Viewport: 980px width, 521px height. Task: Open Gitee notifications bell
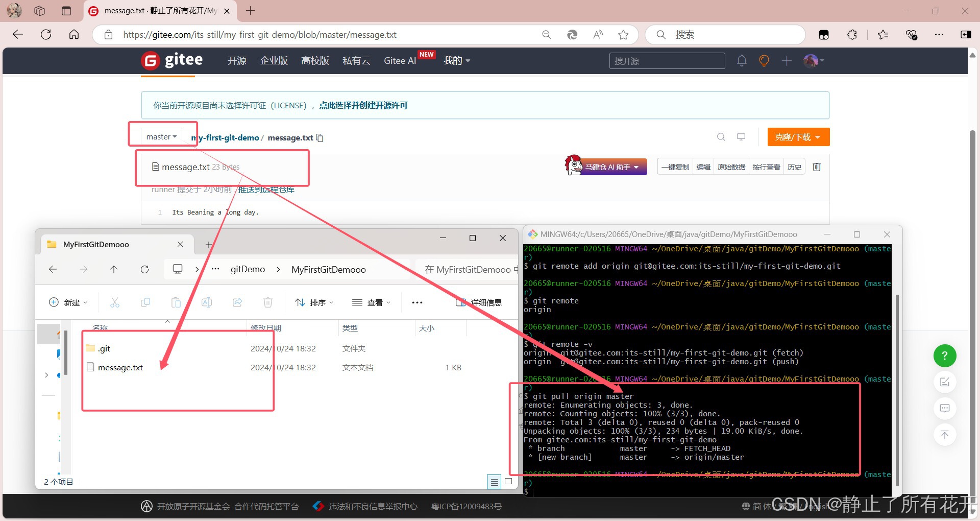point(742,61)
